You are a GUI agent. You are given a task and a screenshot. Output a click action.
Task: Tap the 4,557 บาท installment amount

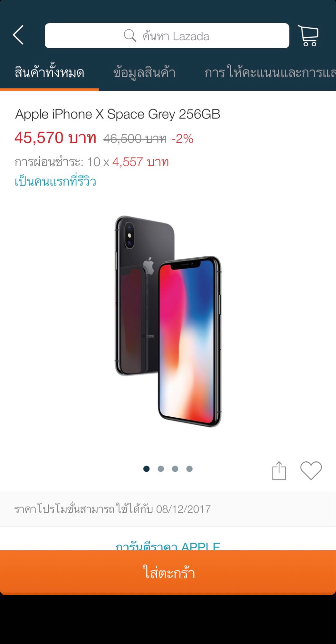tap(140, 162)
